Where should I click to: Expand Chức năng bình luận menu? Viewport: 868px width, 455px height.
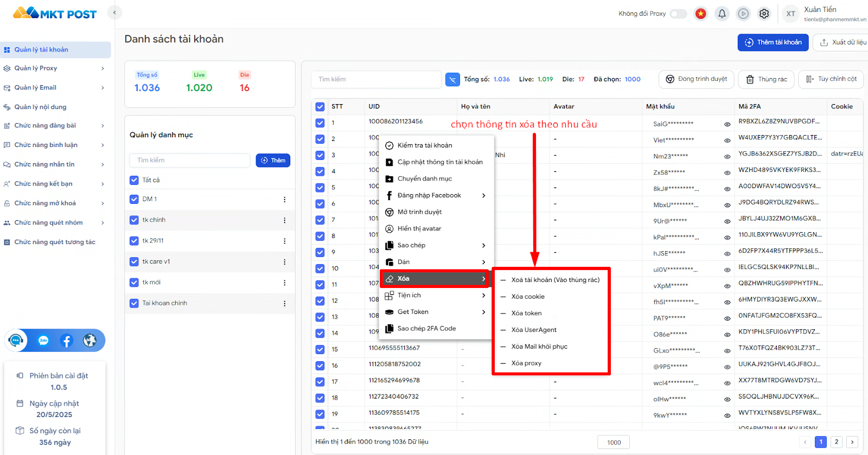[x=54, y=145]
